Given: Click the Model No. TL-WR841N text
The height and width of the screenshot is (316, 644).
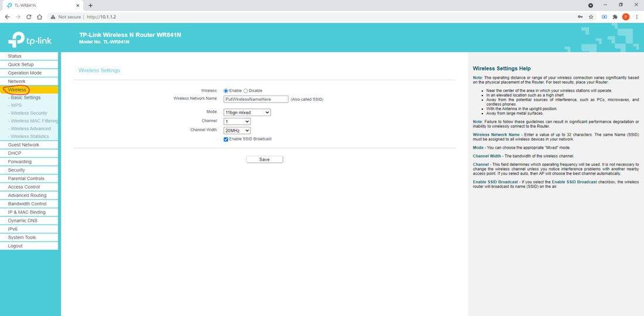Looking at the screenshot, I should (104, 42).
